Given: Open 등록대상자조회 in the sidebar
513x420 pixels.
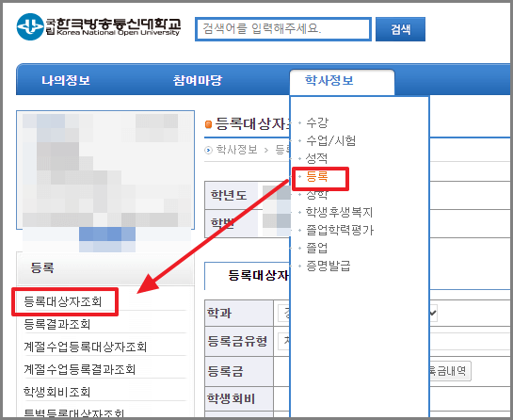Looking at the screenshot, I should pos(63,301).
